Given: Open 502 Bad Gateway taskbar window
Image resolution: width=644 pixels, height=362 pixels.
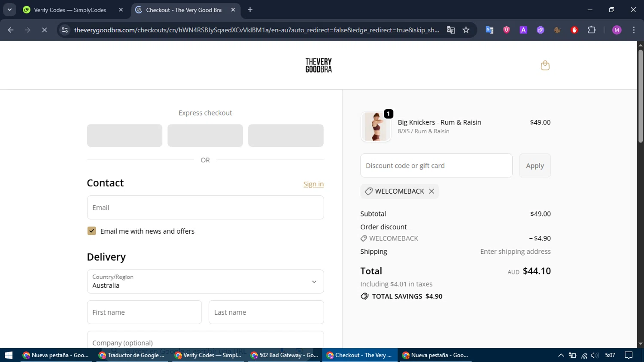Looking at the screenshot, I should coord(284,355).
